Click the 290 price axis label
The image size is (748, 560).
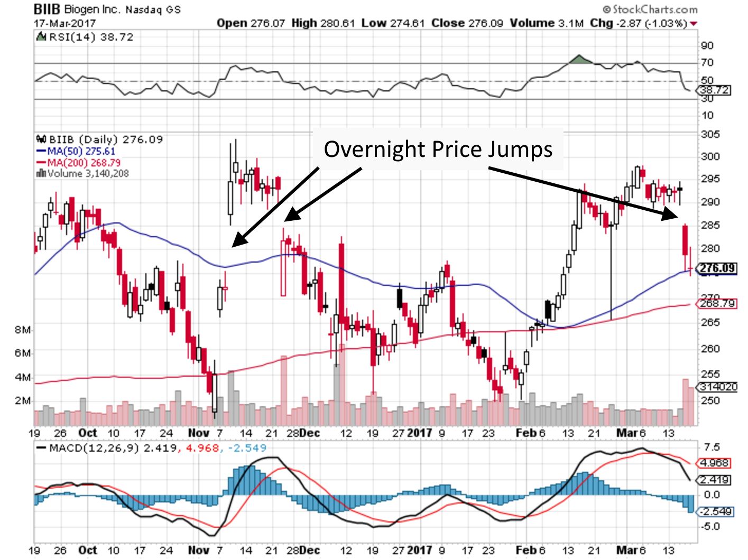point(710,202)
